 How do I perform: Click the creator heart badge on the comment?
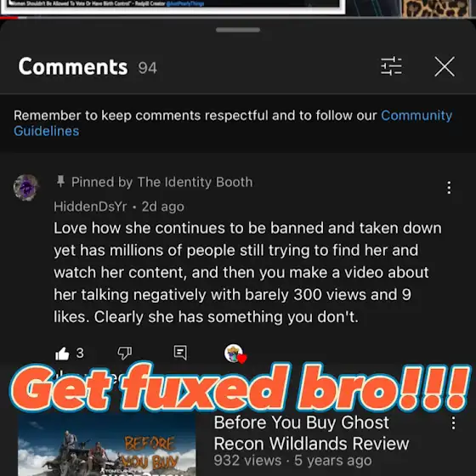[x=235, y=354]
